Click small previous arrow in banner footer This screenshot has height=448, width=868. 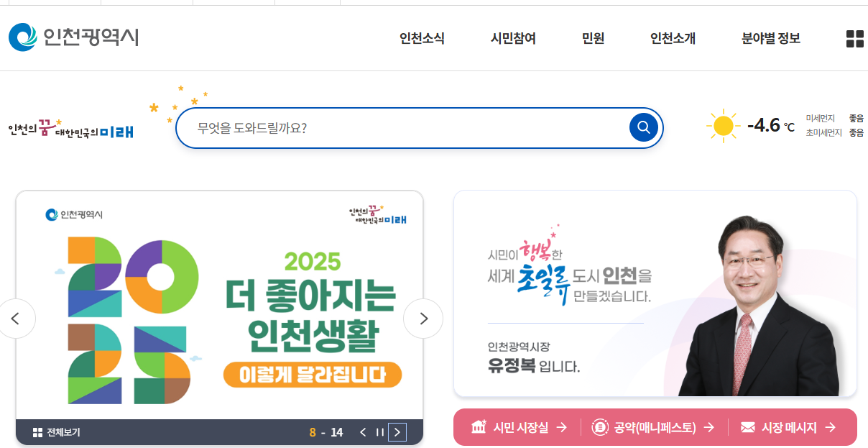(363, 432)
